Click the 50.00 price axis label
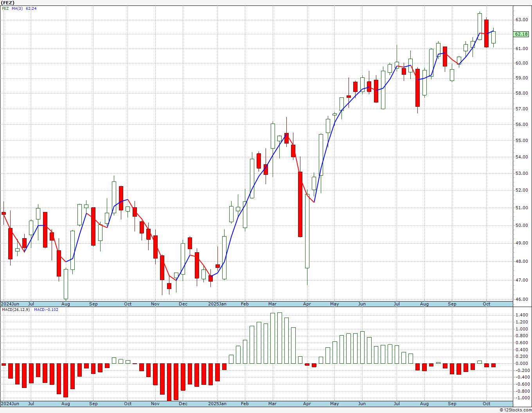This screenshot has height=413, width=532. point(521,225)
